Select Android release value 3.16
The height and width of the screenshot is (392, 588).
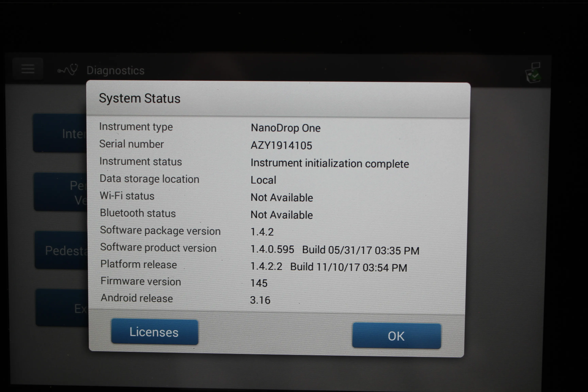click(260, 300)
